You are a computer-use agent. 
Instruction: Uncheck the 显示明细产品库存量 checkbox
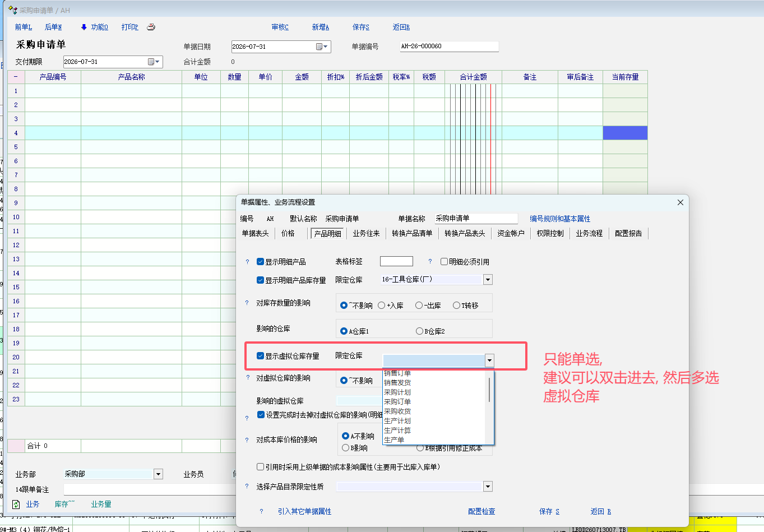[260, 280]
